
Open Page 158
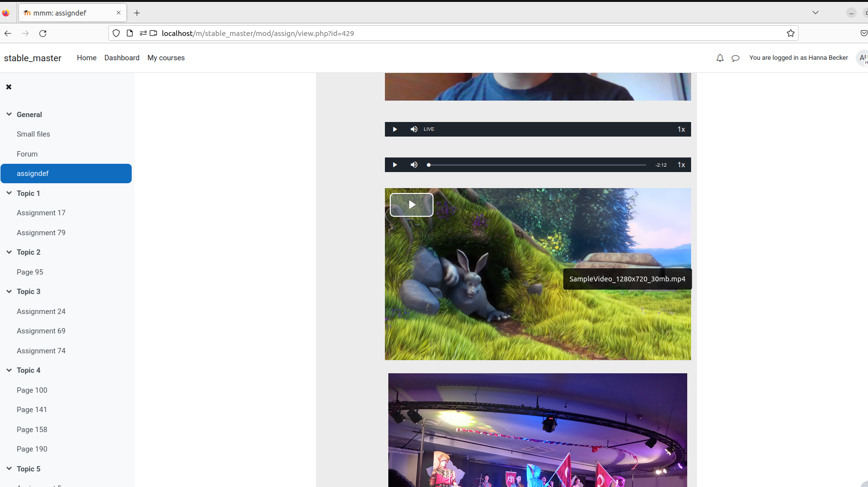[x=32, y=430]
